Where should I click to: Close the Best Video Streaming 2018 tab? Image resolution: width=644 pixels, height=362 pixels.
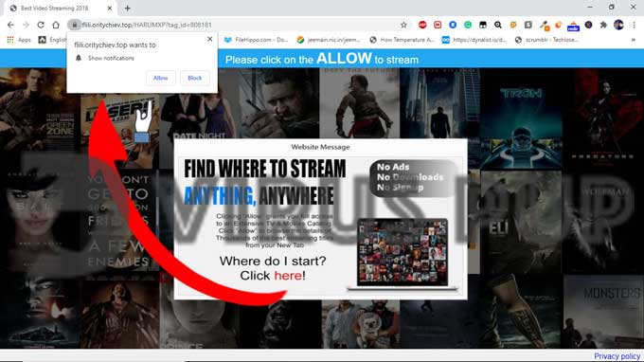tap(110, 9)
